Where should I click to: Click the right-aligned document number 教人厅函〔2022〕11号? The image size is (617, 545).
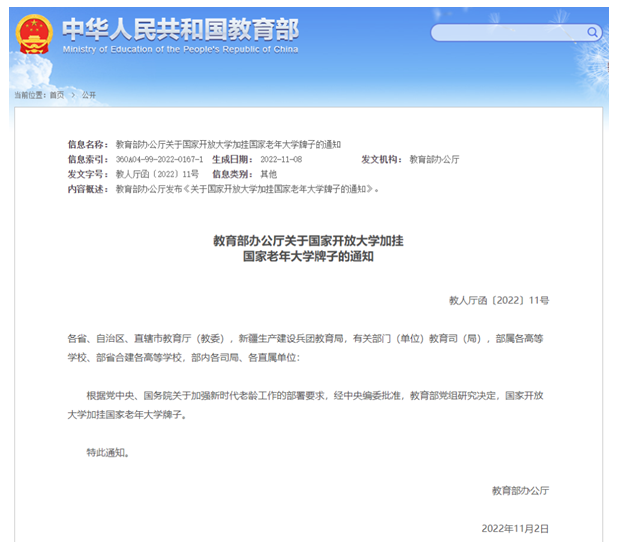(x=499, y=301)
